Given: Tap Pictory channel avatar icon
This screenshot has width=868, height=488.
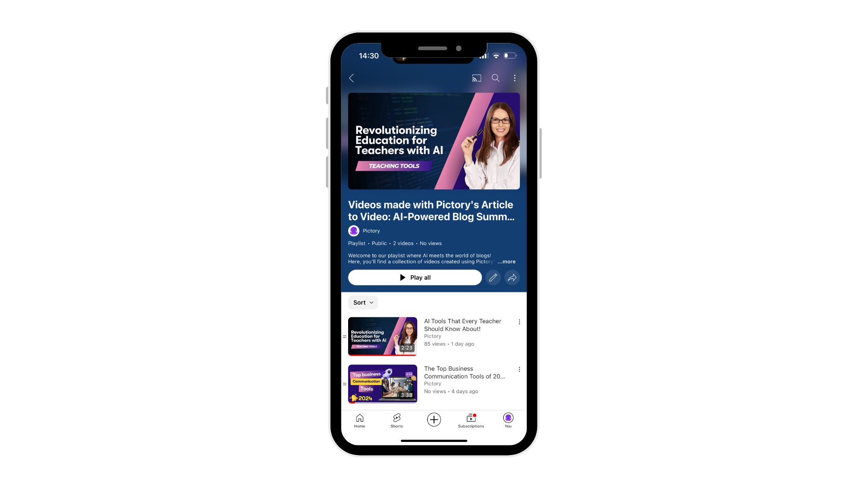Looking at the screenshot, I should click(x=353, y=230).
